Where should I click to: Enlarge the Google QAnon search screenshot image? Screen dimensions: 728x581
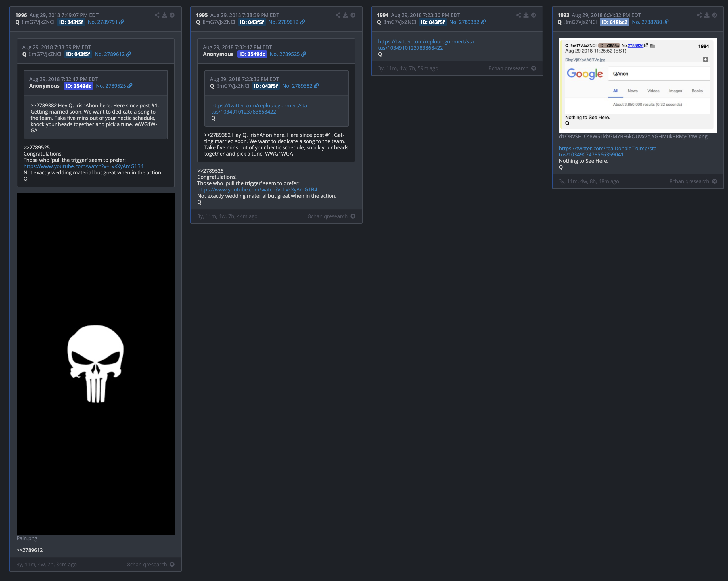click(638, 85)
